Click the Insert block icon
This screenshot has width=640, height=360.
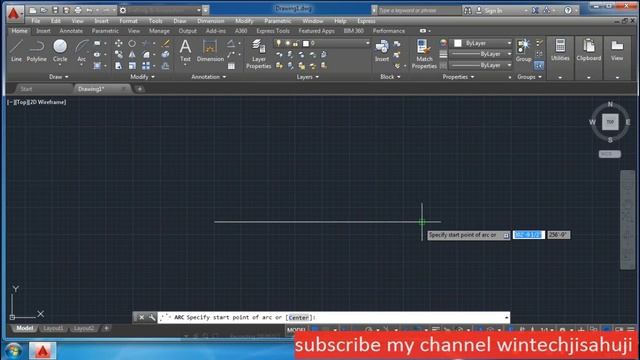[x=382, y=51]
